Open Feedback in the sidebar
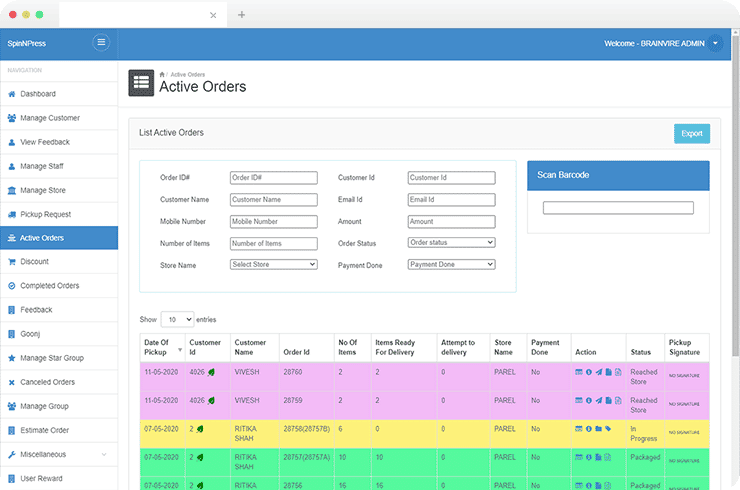The height and width of the screenshot is (490, 740). tap(59, 310)
